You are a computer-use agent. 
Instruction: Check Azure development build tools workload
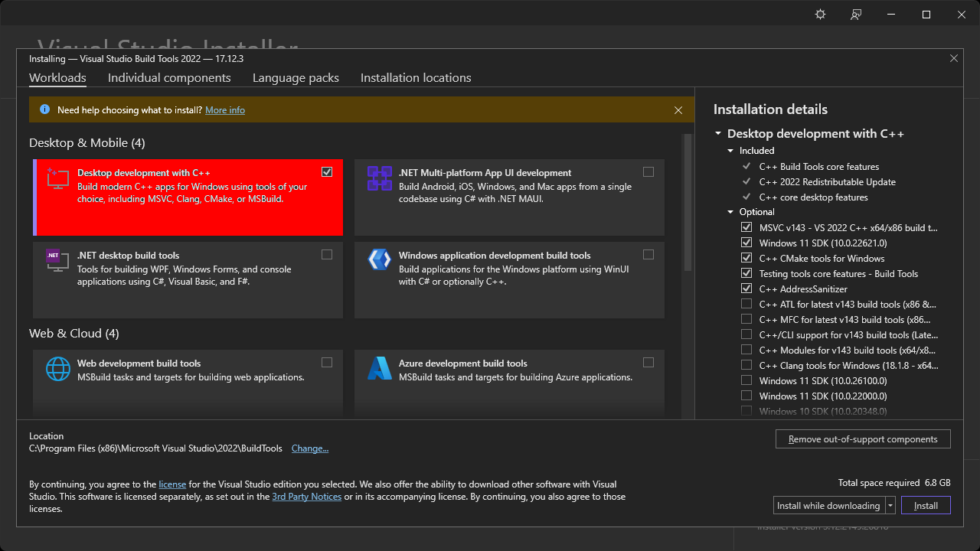pos(648,363)
